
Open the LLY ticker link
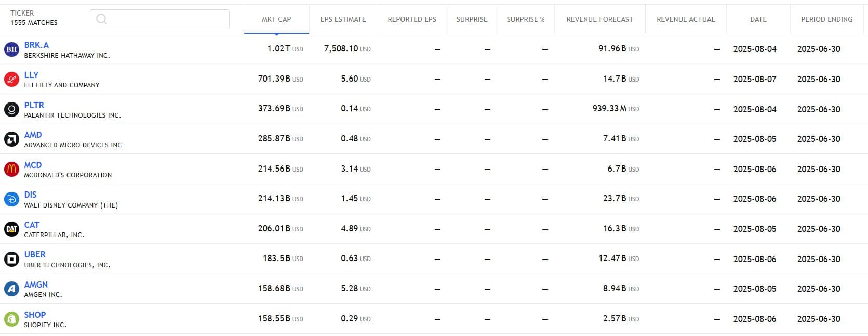tap(31, 75)
